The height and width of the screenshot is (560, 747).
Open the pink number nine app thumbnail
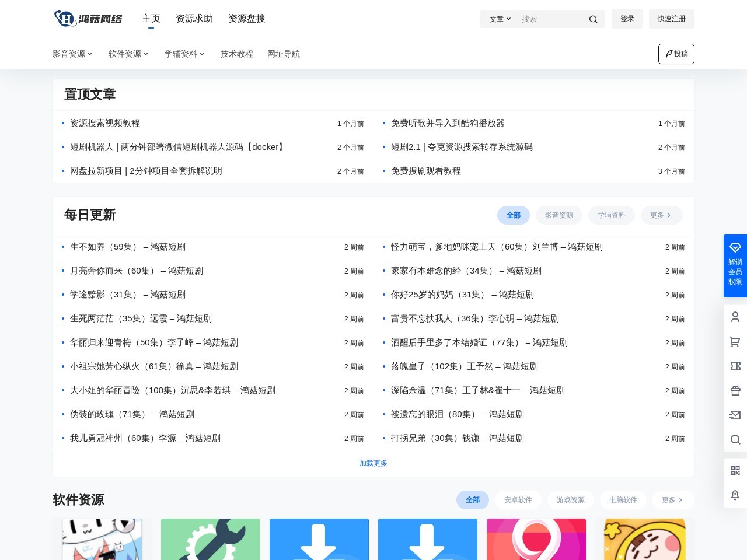point(536,539)
